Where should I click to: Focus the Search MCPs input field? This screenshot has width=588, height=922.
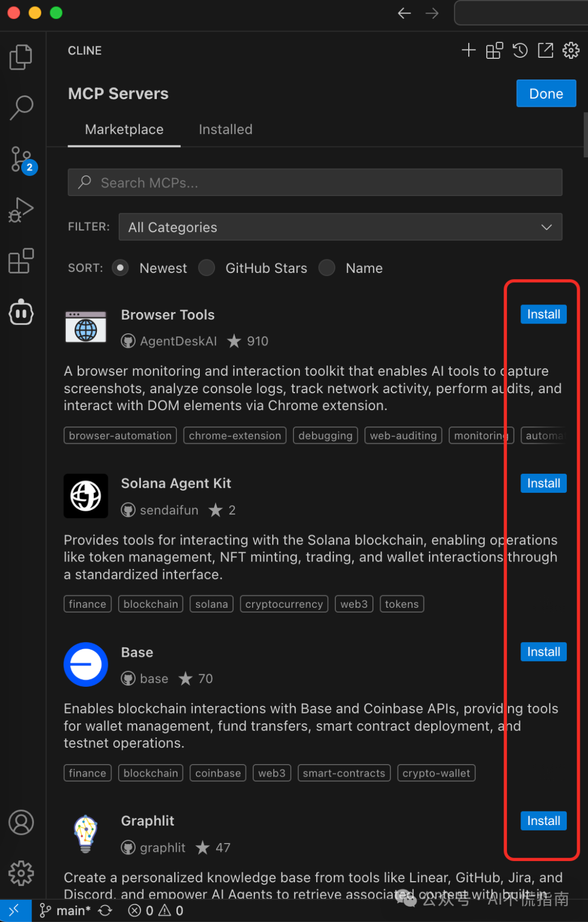[315, 182]
